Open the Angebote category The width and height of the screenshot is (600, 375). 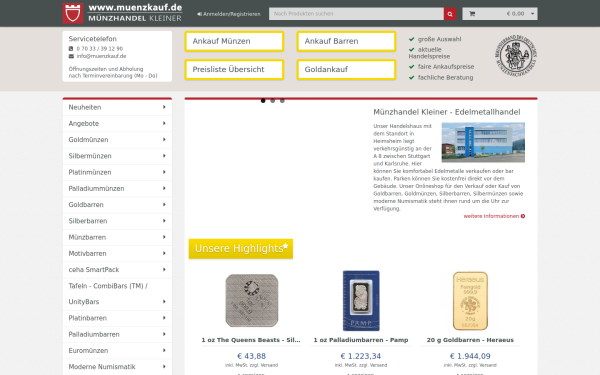117,124
